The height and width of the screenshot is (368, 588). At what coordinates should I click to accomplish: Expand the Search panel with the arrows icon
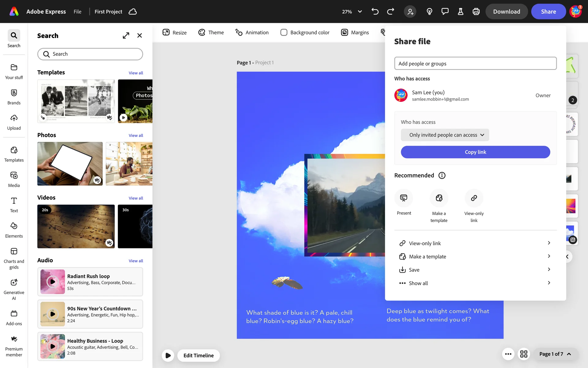point(126,36)
